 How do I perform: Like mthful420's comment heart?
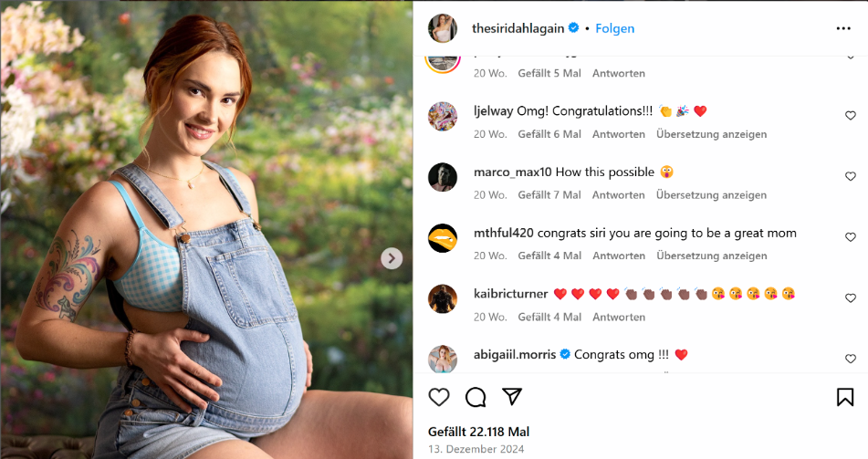[x=851, y=237]
